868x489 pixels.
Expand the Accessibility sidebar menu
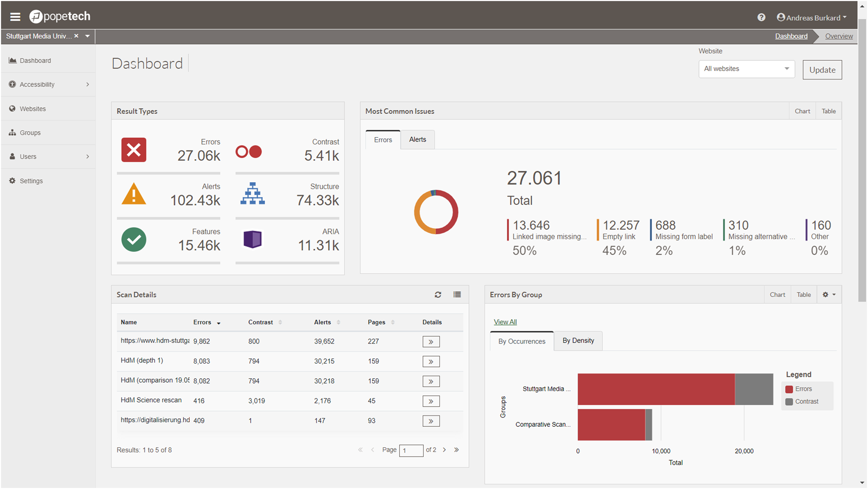(x=48, y=85)
